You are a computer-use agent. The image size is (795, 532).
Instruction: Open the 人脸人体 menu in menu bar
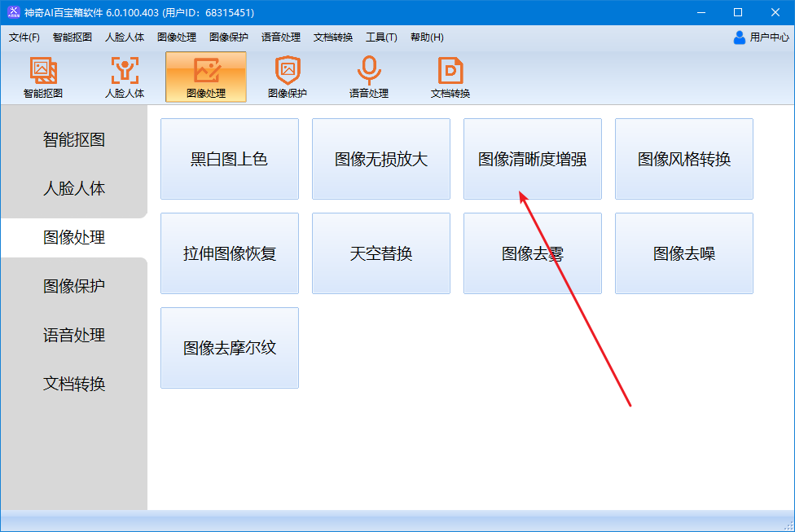pyautogui.click(x=125, y=37)
